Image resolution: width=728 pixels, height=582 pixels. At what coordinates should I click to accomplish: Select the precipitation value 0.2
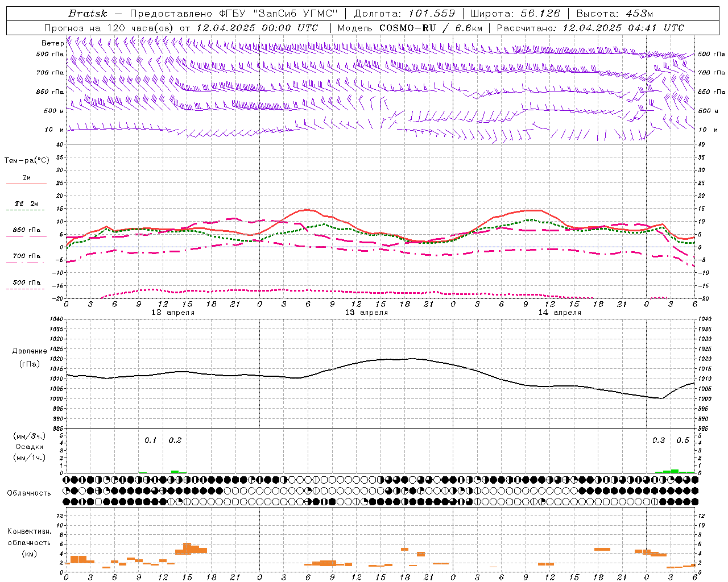pyautogui.click(x=175, y=440)
